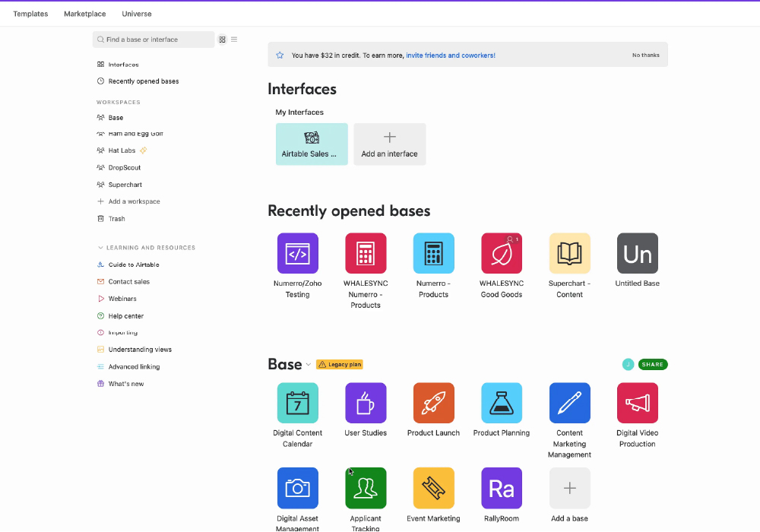This screenshot has height=532, width=760.
Task: Open the WHALESYNC Good Goods leaf base
Action: point(502,253)
